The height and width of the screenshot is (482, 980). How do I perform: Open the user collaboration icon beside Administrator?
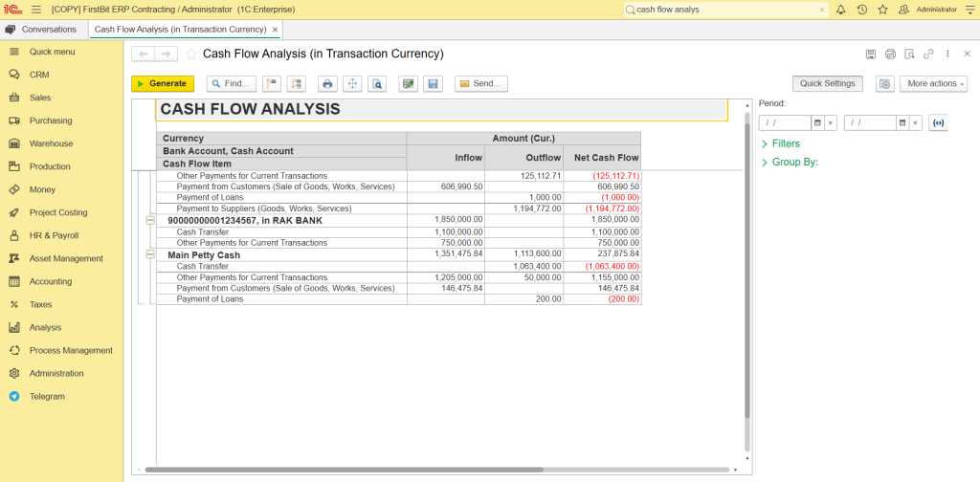(903, 10)
